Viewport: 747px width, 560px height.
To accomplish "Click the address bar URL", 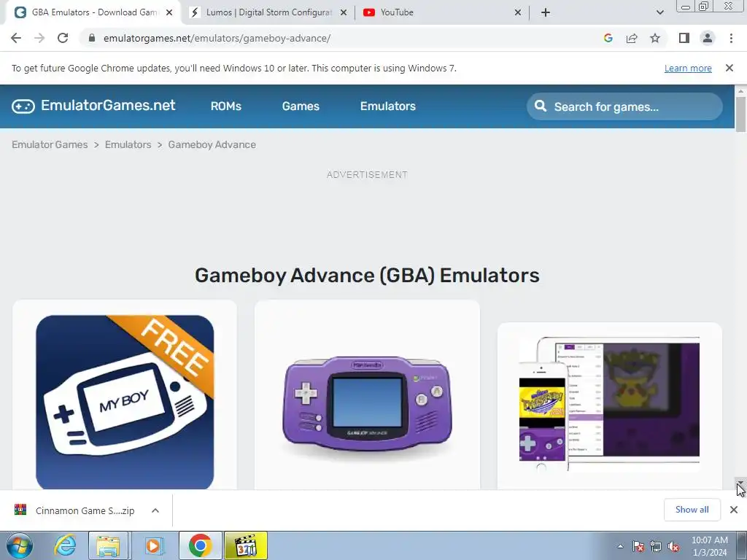I will pos(217,38).
